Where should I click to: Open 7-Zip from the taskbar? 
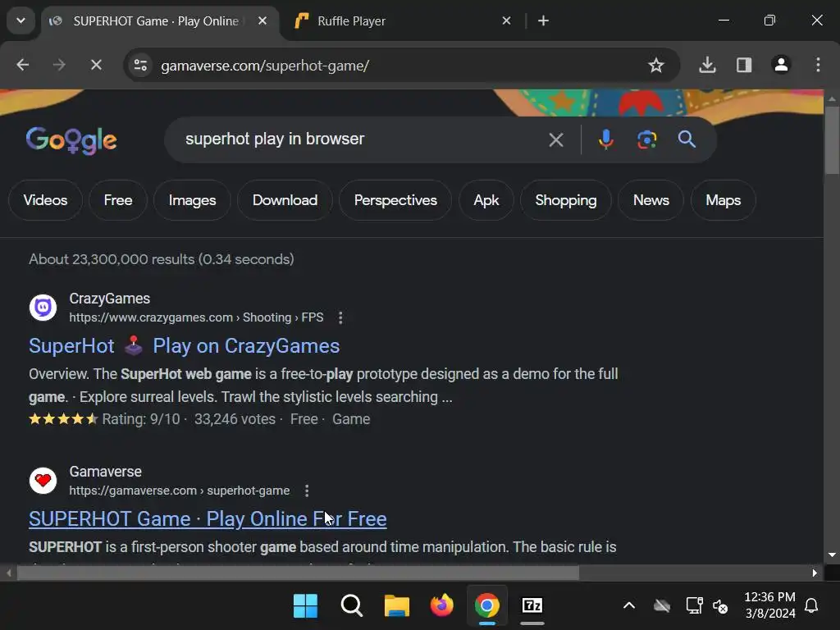point(532,606)
